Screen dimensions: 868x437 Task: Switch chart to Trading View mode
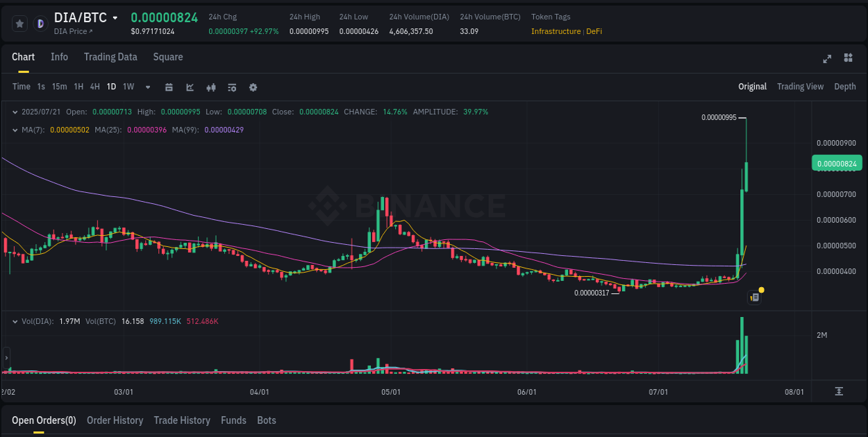pos(800,86)
